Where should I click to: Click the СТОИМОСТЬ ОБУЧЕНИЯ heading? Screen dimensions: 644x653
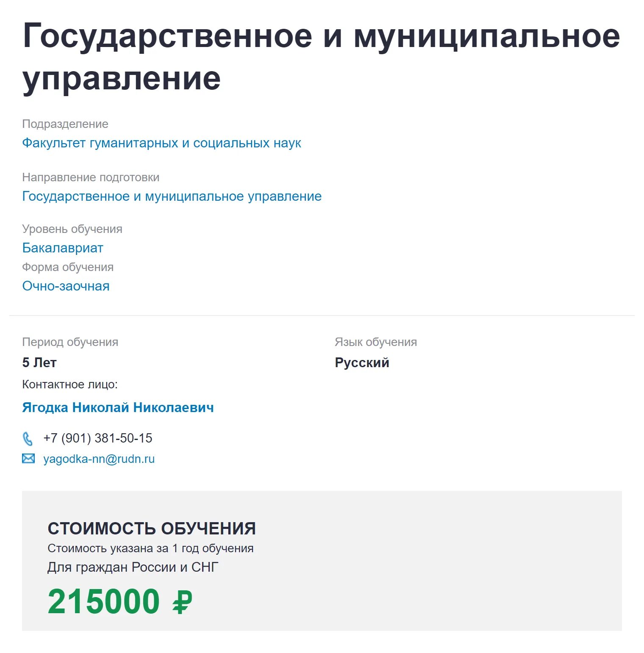pyautogui.click(x=152, y=528)
